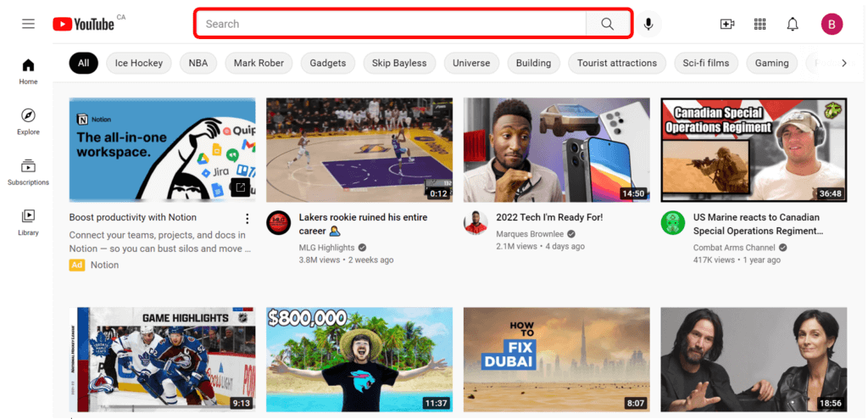Show more topic chips with right arrow

(844, 63)
